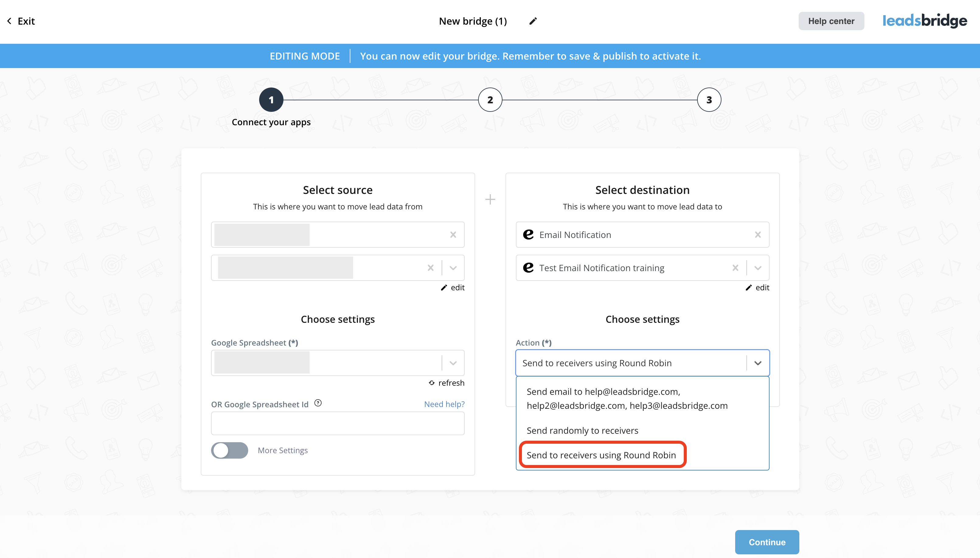The width and height of the screenshot is (980, 558).
Task: Edit the destination integration
Action: 757,288
